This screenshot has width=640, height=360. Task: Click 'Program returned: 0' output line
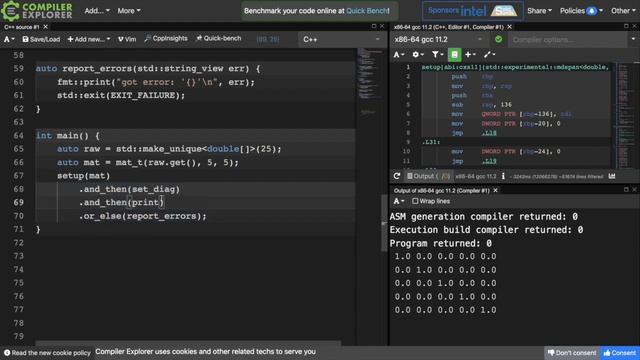440,243
